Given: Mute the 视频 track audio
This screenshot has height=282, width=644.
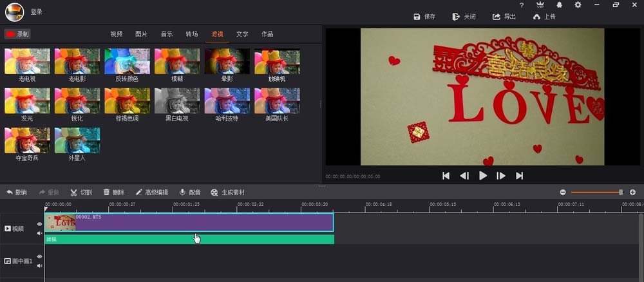Looking at the screenshot, I should pyautogui.click(x=39, y=233).
